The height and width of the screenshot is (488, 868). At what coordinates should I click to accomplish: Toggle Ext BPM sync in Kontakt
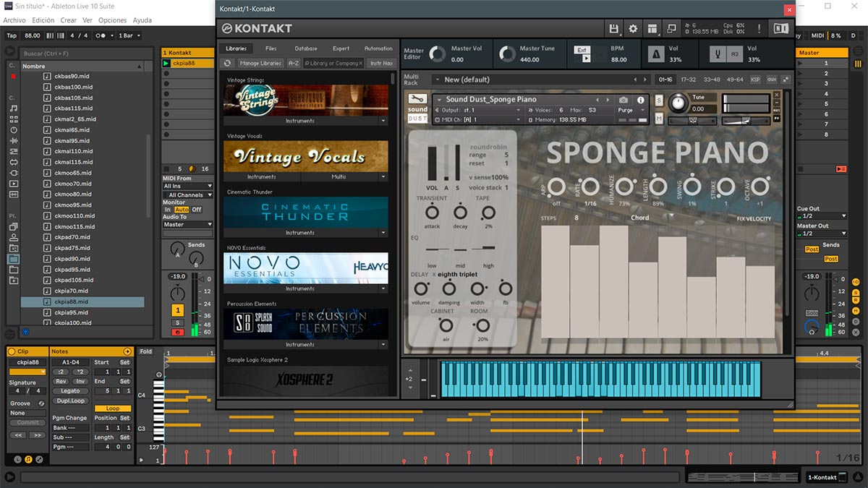(582, 50)
